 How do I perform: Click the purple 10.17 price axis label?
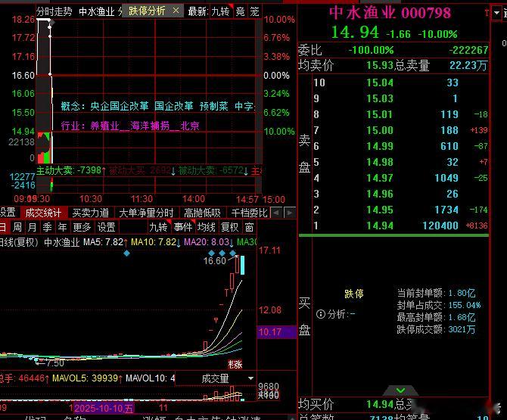coord(276,332)
